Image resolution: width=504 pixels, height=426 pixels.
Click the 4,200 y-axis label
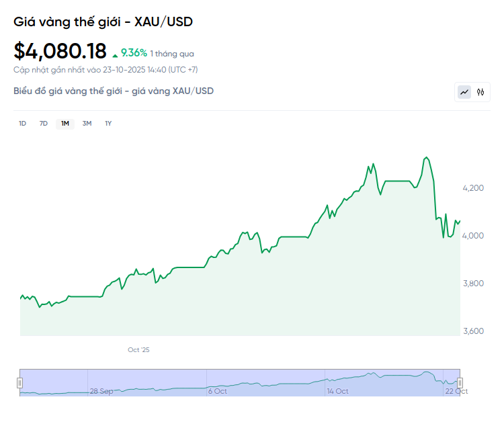click(474, 187)
